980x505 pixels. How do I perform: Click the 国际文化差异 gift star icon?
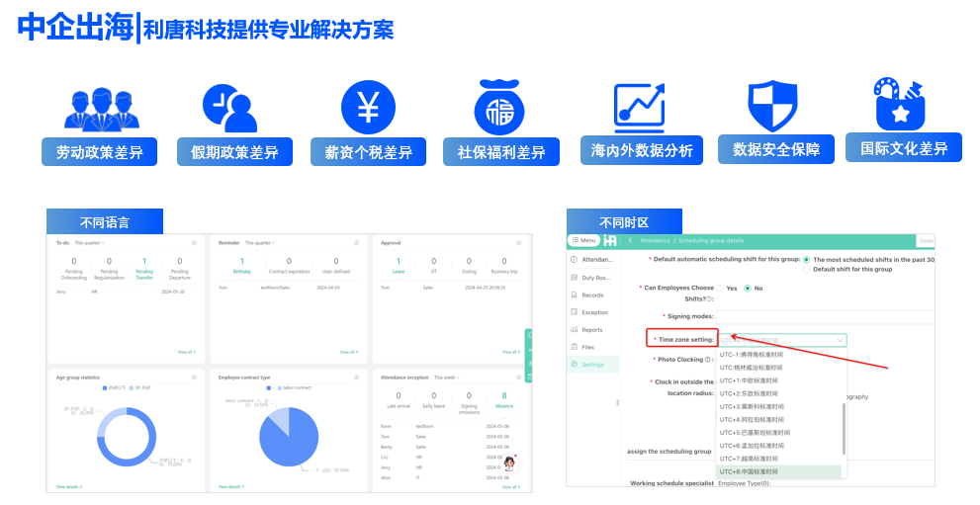pos(902,103)
